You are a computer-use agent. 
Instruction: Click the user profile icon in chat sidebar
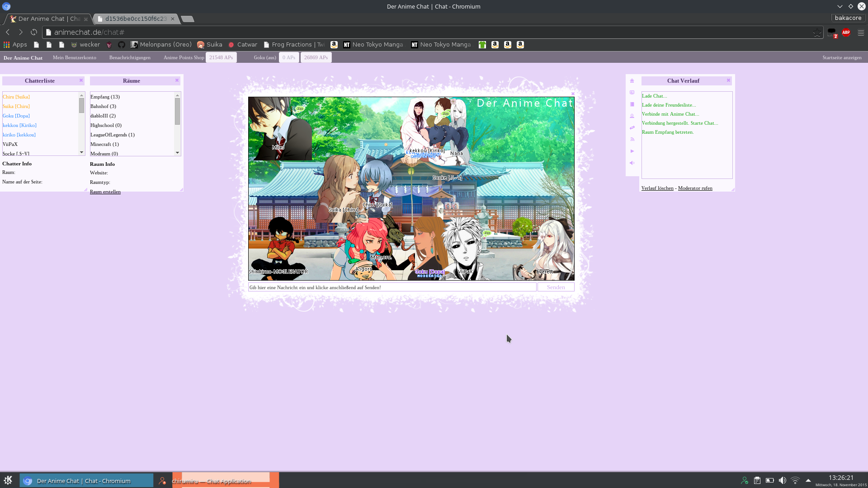(x=632, y=116)
